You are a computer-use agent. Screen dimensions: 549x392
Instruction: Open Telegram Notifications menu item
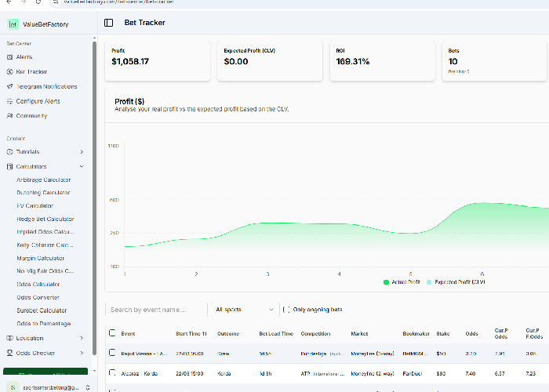(x=46, y=86)
